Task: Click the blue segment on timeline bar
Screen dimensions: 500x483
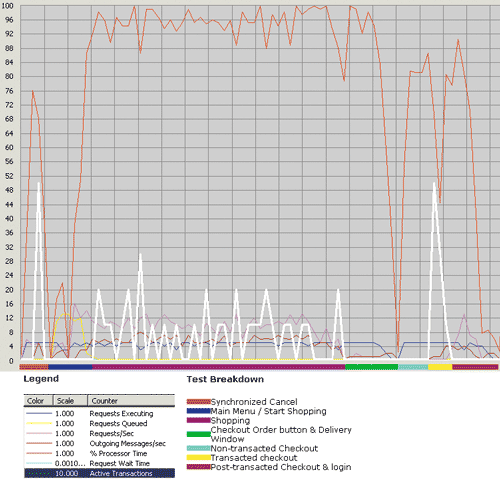Action: coord(70,367)
